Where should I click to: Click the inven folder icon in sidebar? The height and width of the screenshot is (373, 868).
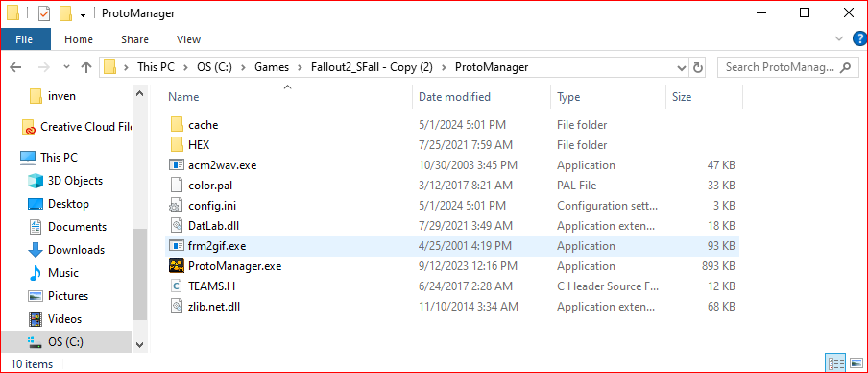36,96
